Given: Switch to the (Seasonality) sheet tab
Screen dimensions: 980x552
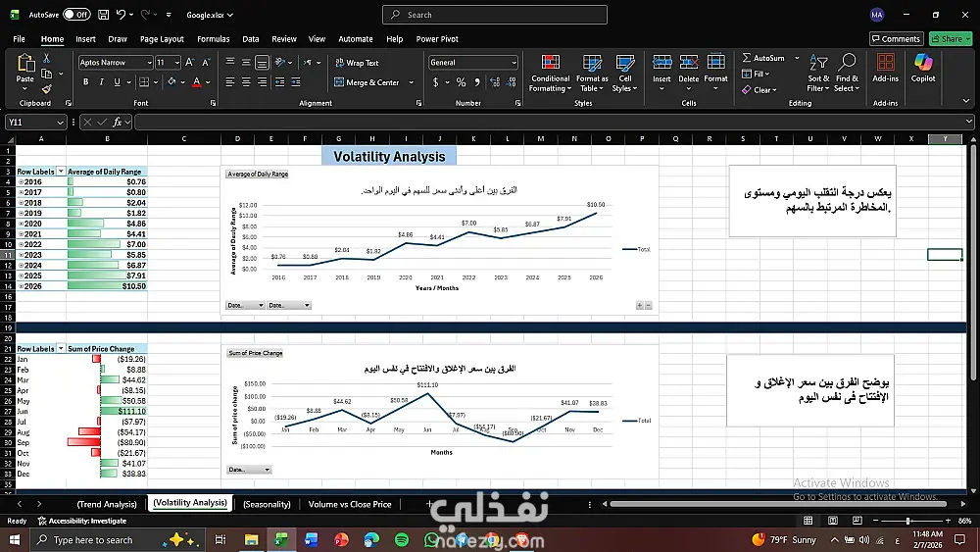Looking at the screenshot, I should pyautogui.click(x=267, y=504).
